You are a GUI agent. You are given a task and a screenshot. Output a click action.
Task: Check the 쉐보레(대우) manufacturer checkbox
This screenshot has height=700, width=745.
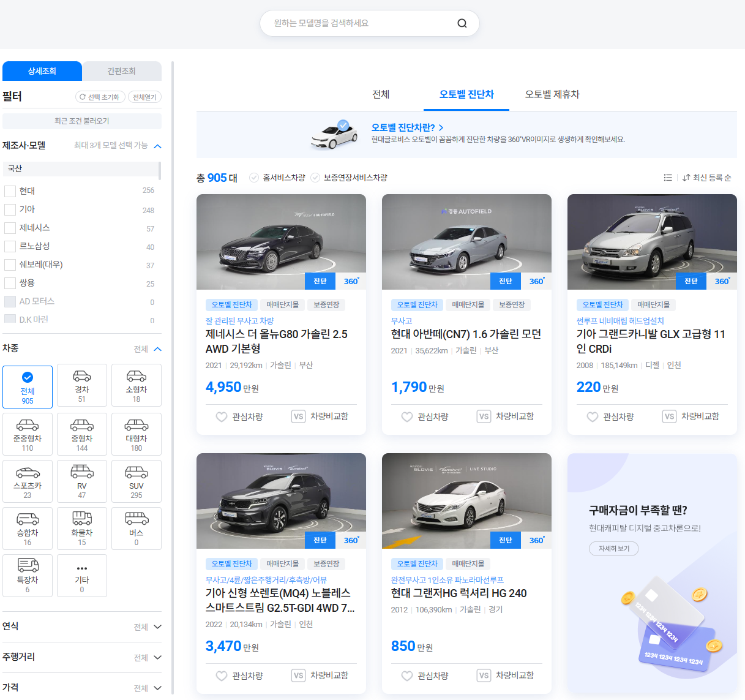[x=10, y=265]
